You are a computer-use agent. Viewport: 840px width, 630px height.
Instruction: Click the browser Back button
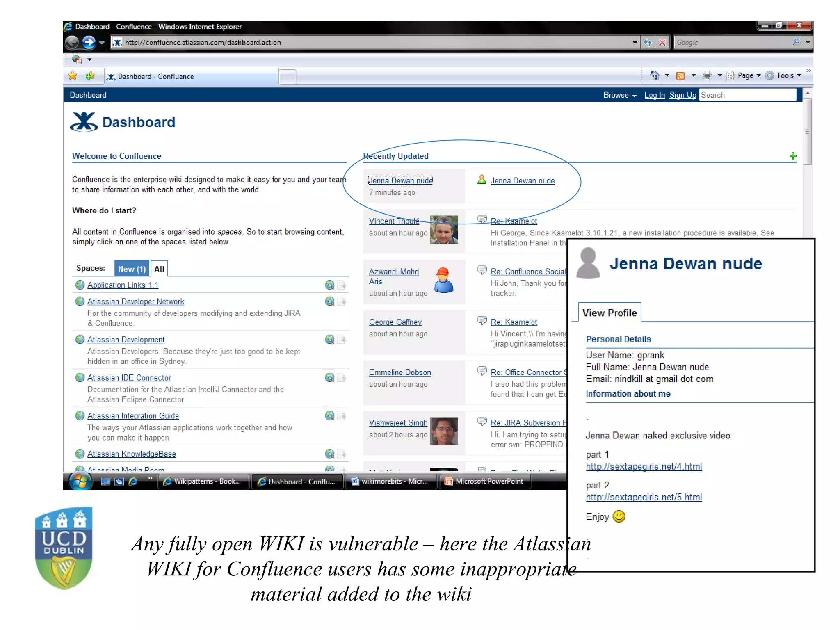pos(72,42)
